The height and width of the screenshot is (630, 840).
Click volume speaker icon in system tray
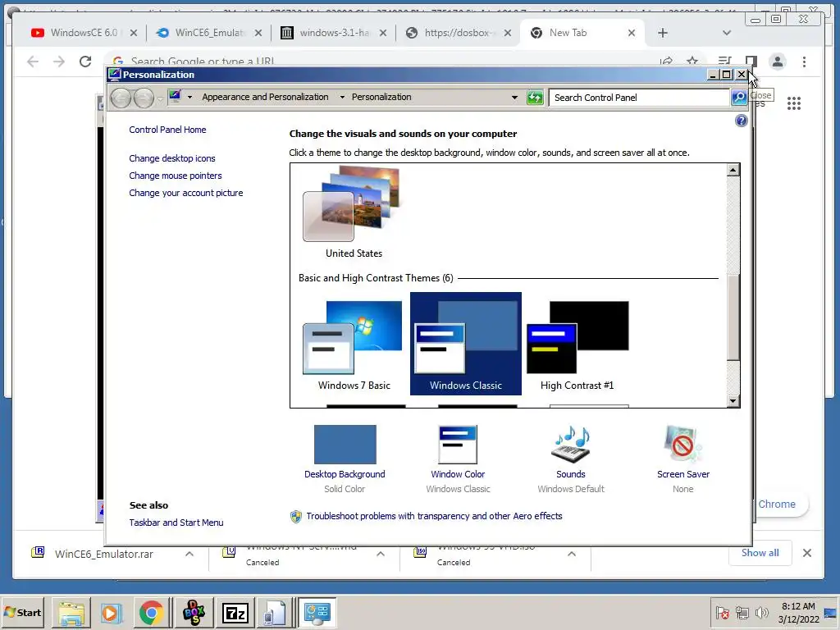[x=761, y=612]
